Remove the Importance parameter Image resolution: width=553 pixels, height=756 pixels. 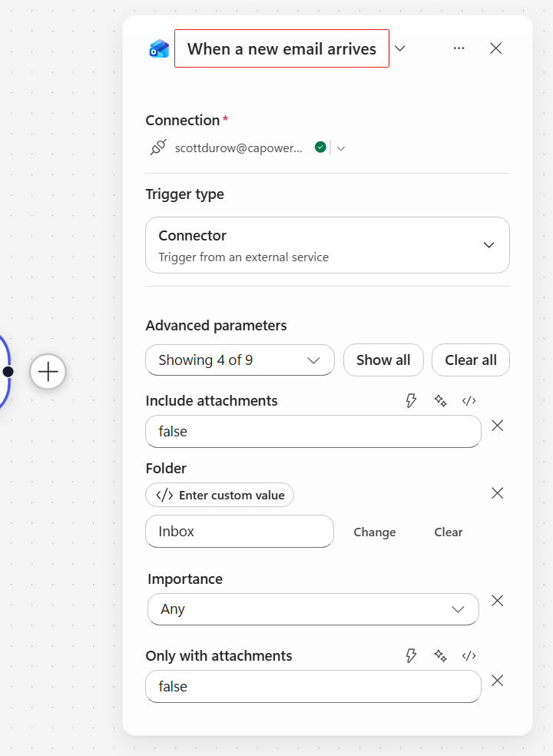click(497, 600)
